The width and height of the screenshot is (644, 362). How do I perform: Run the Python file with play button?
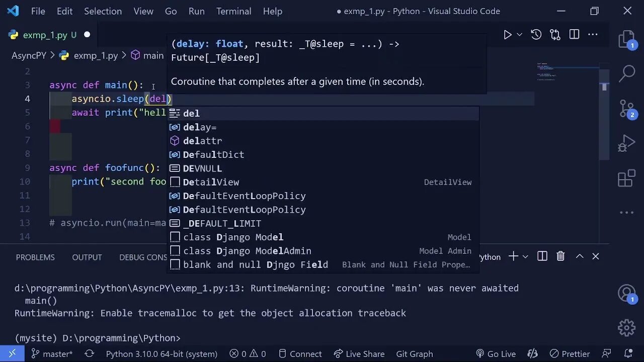pyautogui.click(x=508, y=35)
